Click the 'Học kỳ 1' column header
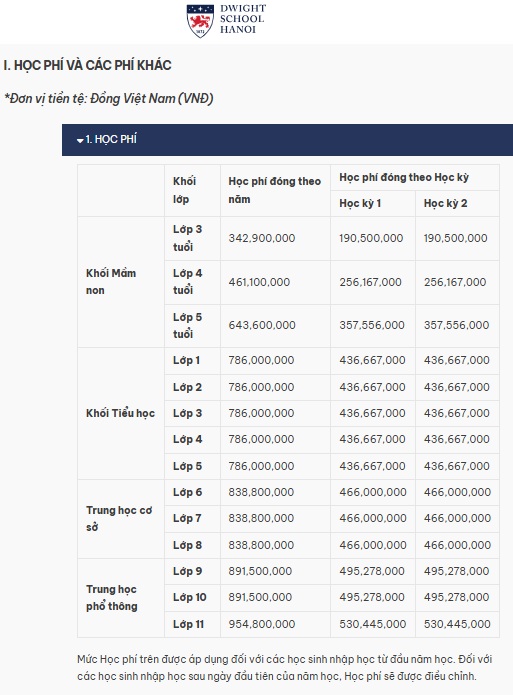Screen dimensions: 513x695 coord(360,203)
